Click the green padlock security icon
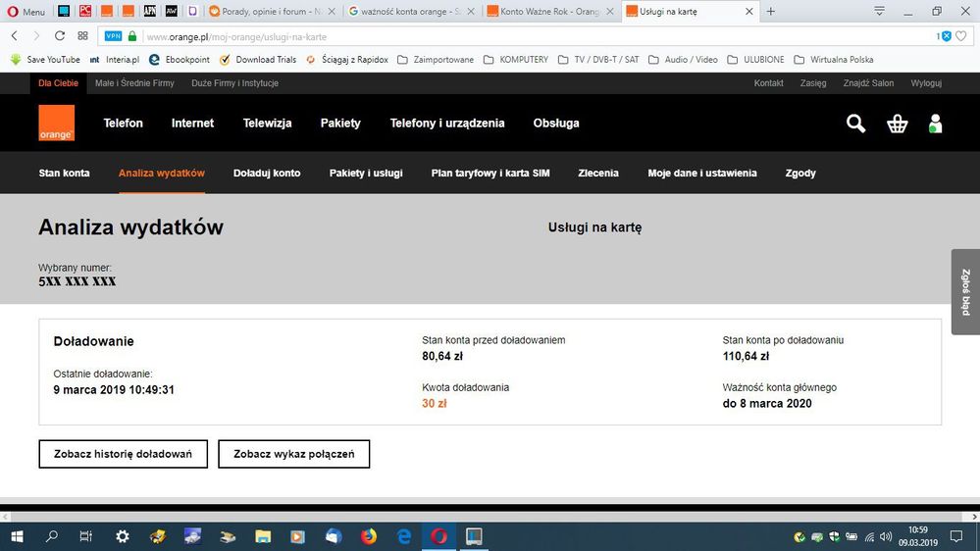The image size is (980, 551). [x=131, y=36]
